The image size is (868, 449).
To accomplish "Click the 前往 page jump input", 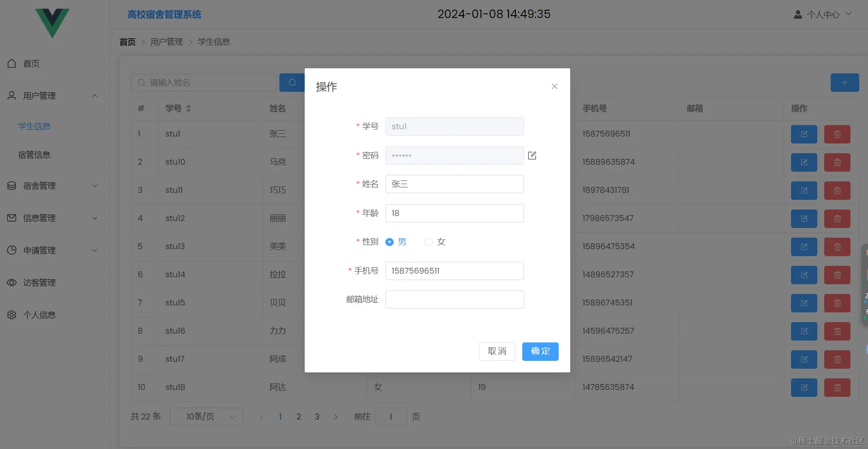I will (391, 417).
